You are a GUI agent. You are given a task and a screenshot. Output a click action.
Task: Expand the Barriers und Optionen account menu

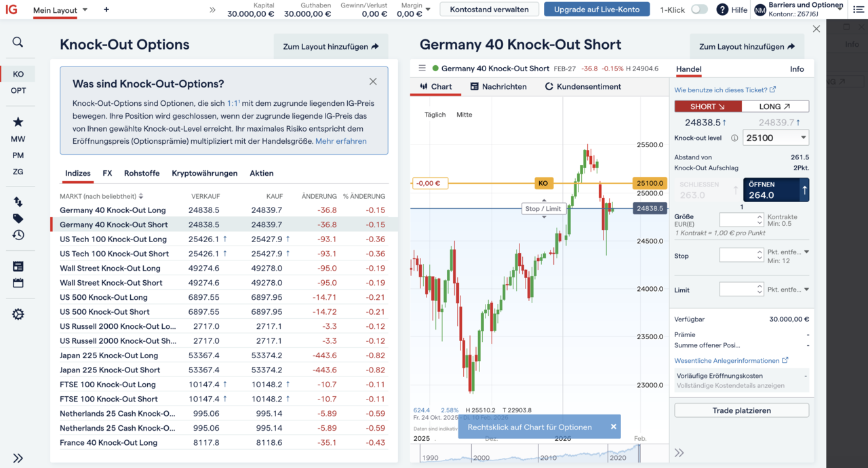coord(807,9)
